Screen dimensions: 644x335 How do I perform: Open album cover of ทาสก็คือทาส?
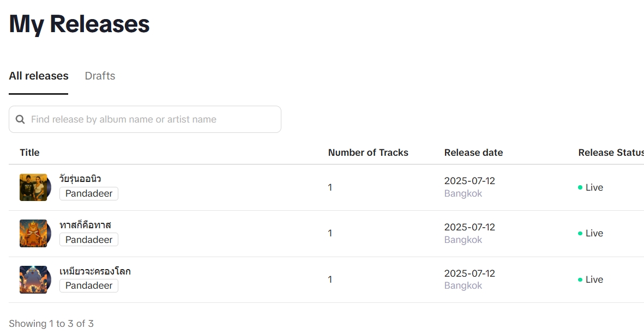35,233
